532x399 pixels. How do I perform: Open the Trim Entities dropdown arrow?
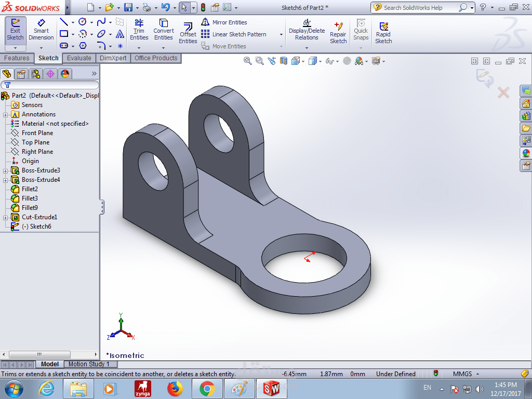coord(139,48)
